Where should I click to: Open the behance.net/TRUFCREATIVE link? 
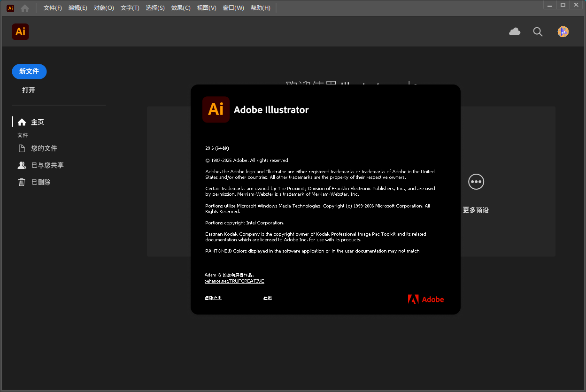pos(234,281)
